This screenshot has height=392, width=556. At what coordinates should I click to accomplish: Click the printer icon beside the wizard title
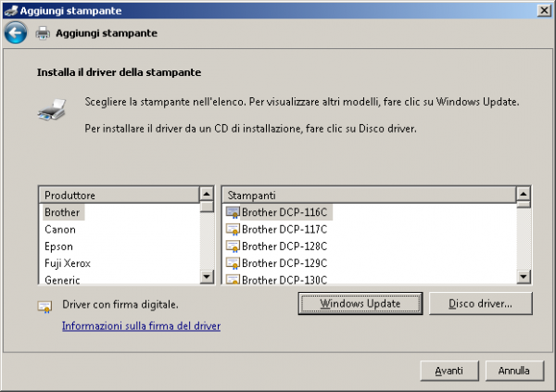pos(43,33)
